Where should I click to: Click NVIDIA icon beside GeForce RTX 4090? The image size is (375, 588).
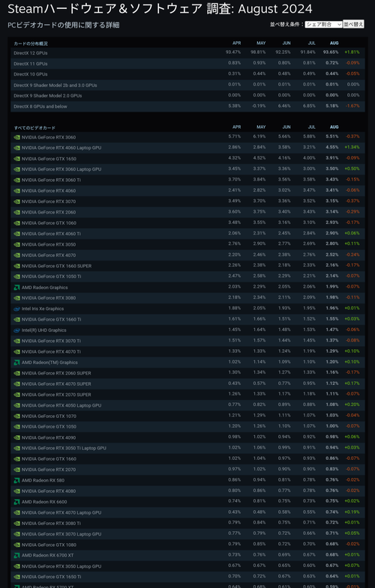pos(17,437)
